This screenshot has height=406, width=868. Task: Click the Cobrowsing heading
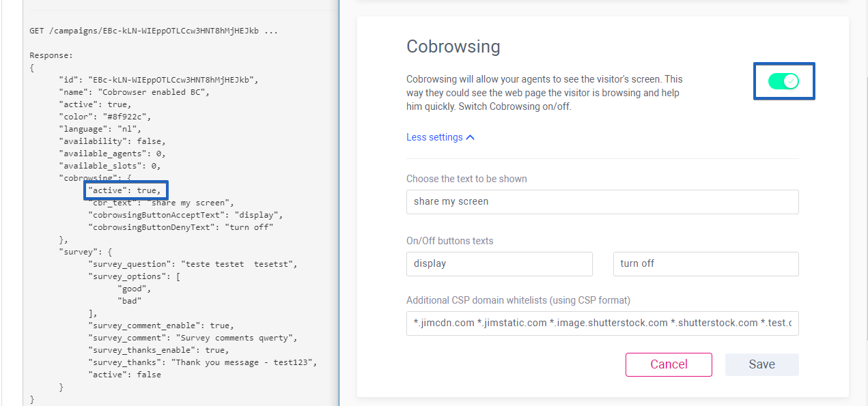453,46
